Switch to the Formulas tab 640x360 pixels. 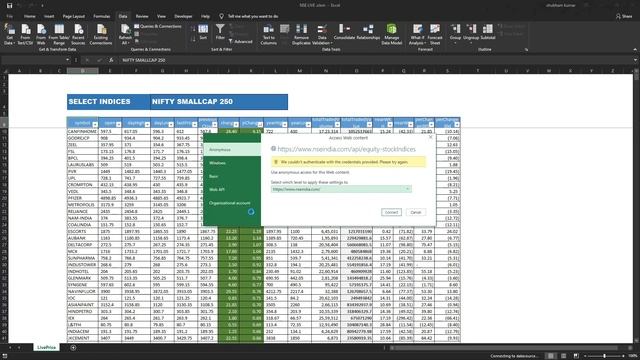pyautogui.click(x=102, y=16)
